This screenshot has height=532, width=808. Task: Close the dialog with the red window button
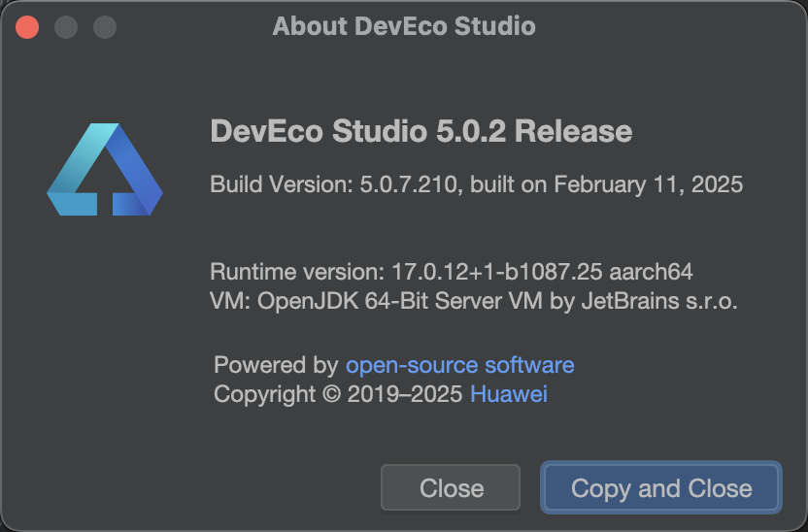(27, 26)
